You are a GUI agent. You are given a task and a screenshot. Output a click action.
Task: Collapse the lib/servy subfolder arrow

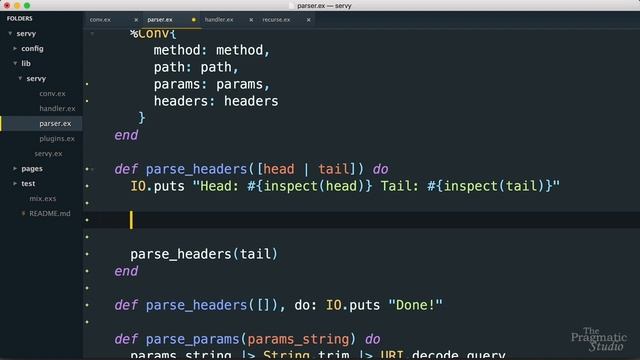(x=20, y=78)
